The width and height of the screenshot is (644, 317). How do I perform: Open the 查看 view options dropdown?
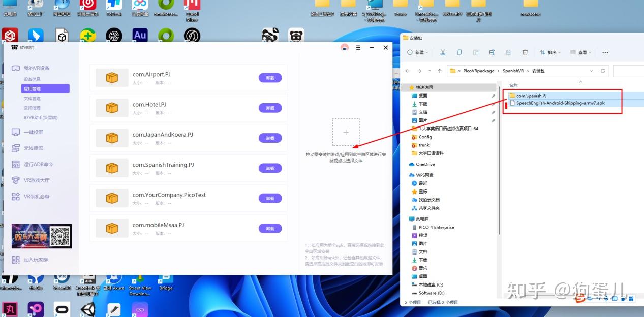(580, 52)
